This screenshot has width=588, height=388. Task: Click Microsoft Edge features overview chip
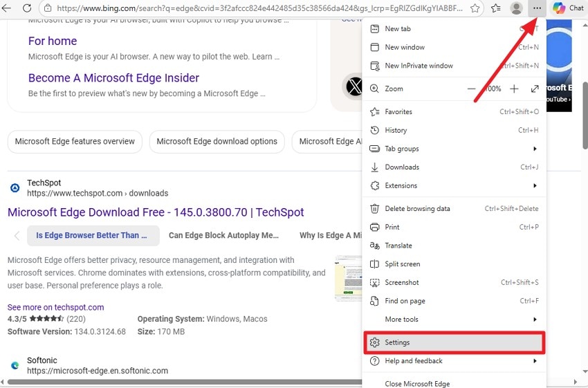click(75, 142)
